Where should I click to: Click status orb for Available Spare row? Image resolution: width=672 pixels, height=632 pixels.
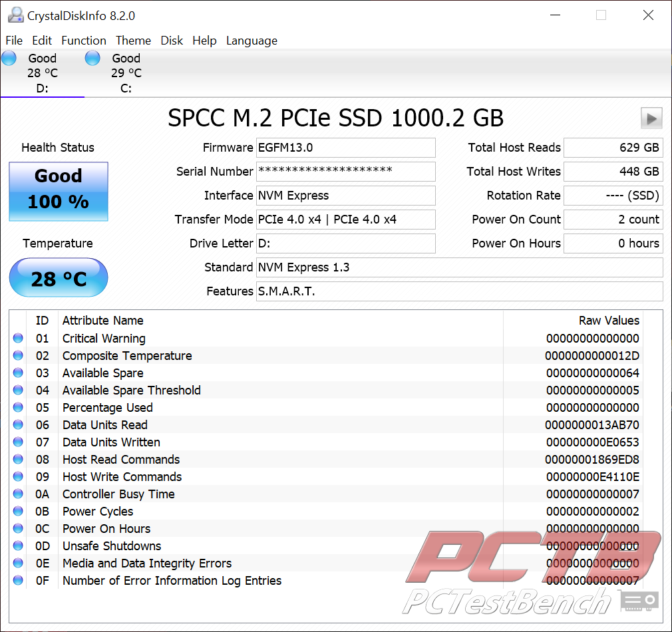pyautogui.click(x=18, y=373)
